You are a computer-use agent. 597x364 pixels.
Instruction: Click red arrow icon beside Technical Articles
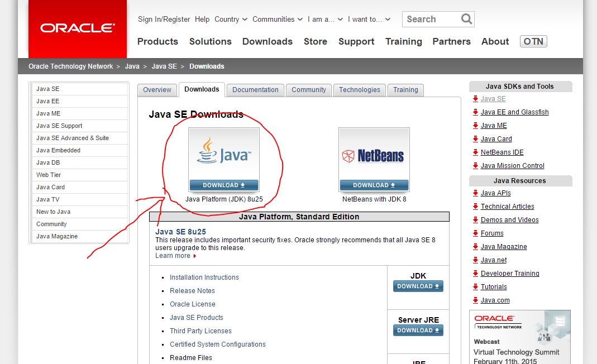pos(475,207)
